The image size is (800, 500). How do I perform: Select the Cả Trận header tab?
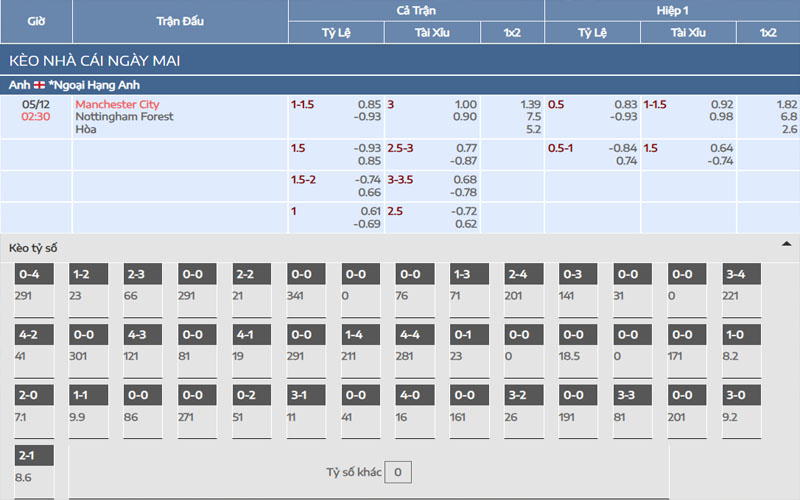[x=416, y=10]
